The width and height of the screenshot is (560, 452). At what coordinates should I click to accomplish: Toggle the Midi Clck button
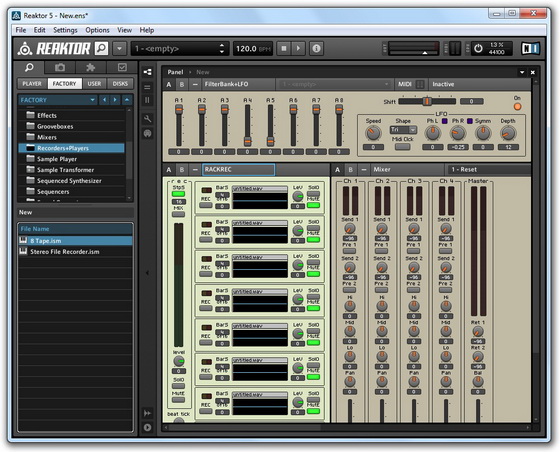(x=402, y=147)
